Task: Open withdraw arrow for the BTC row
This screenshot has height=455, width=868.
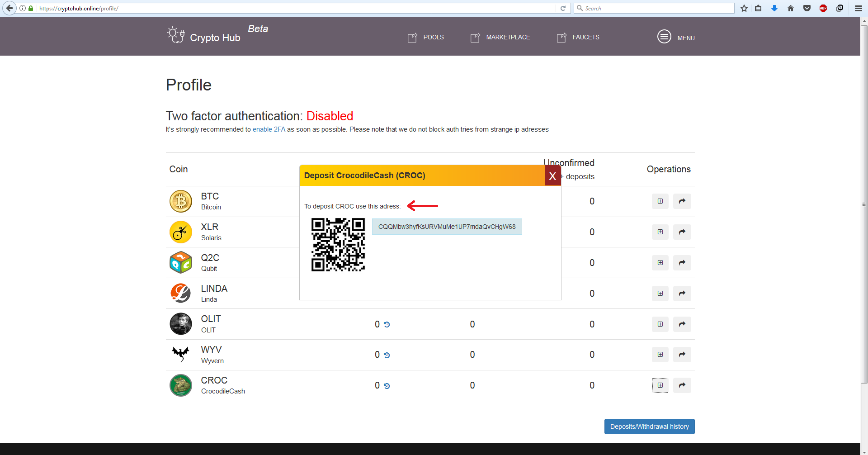Action: [682, 201]
